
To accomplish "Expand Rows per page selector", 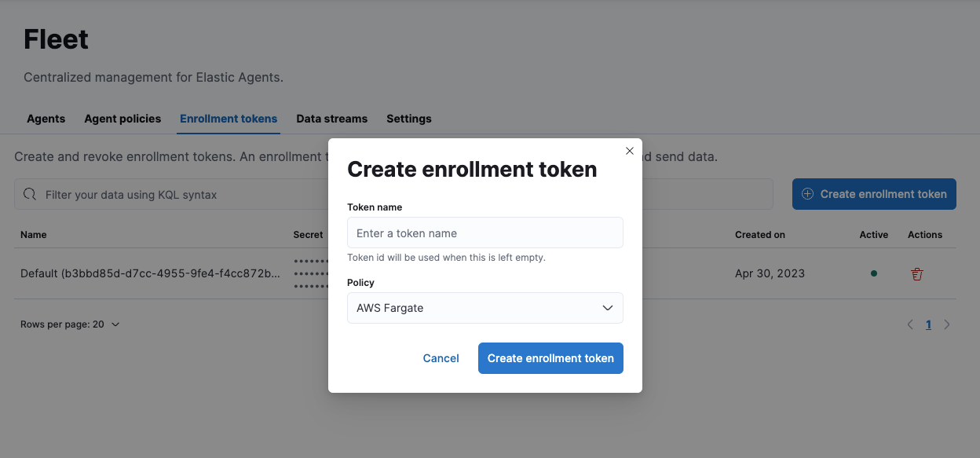I will pyautogui.click(x=70, y=324).
